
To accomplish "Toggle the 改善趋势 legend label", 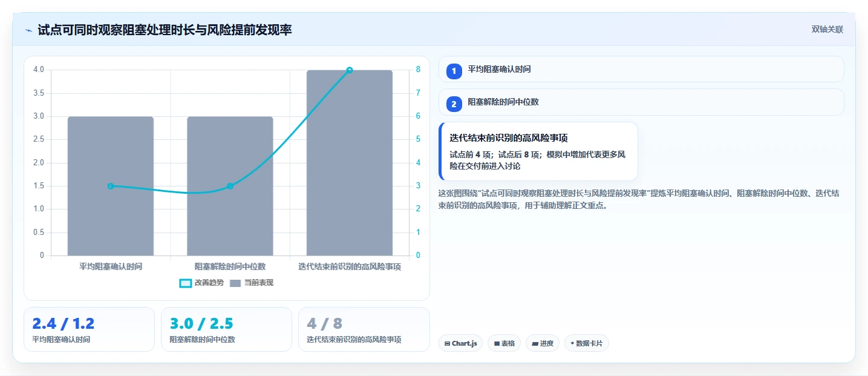I will pyautogui.click(x=209, y=283).
